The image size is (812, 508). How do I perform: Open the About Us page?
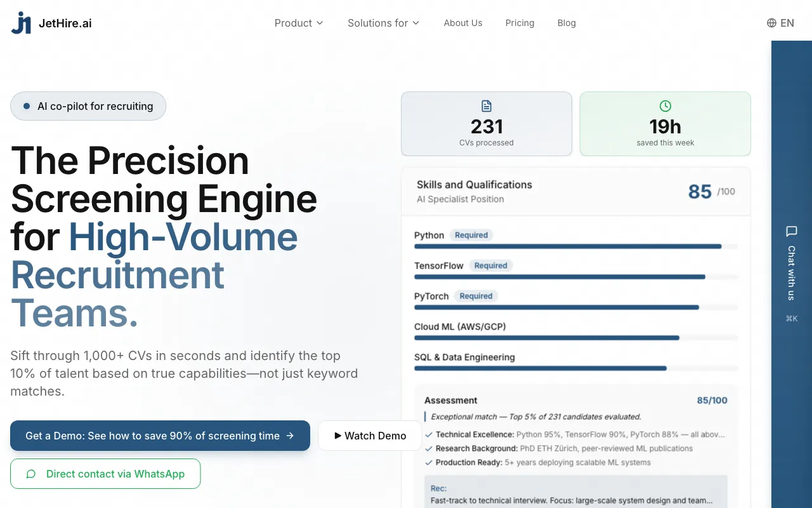(463, 23)
